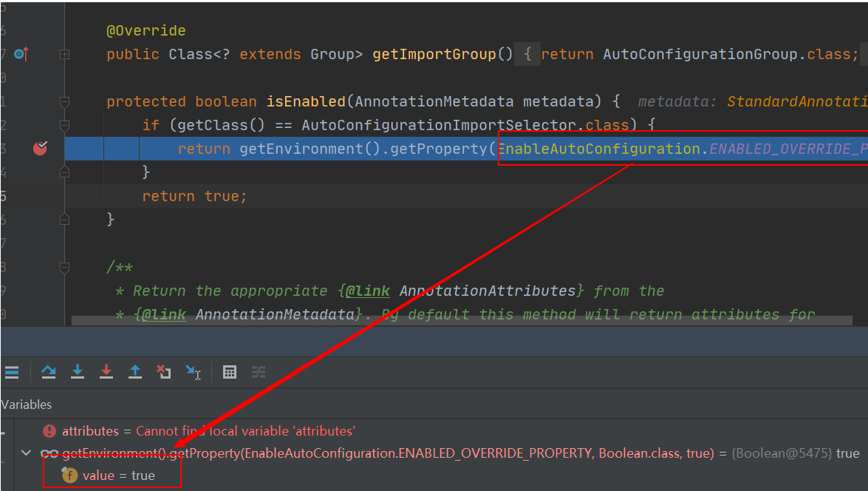Click the AutoConfigurationImportSelector.class reference
Screen dimensions: 868x491
tap(465, 125)
